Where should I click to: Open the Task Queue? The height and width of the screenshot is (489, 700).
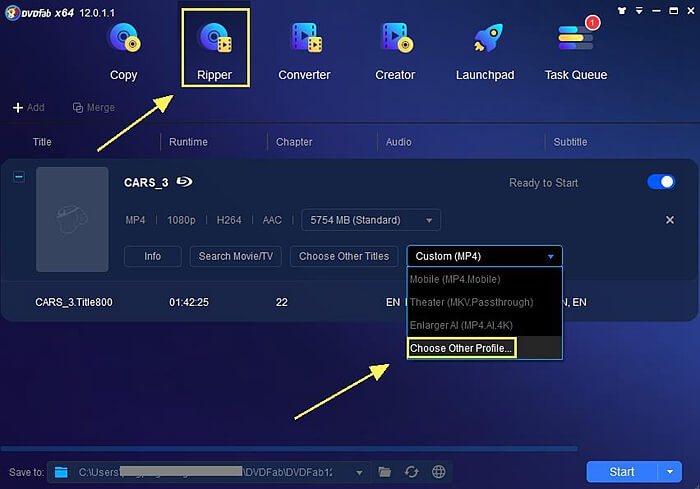pyautogui.click(x=575, y=50)
